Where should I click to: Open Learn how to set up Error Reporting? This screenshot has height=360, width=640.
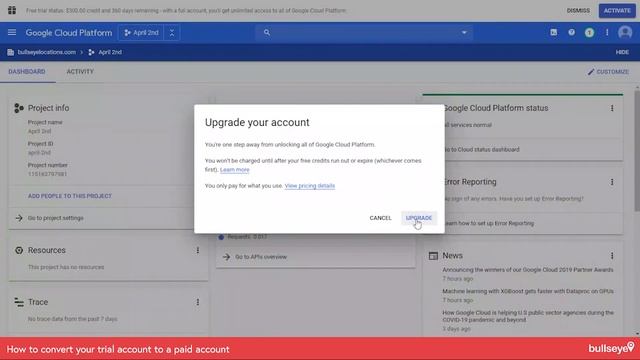click(489, 223)
